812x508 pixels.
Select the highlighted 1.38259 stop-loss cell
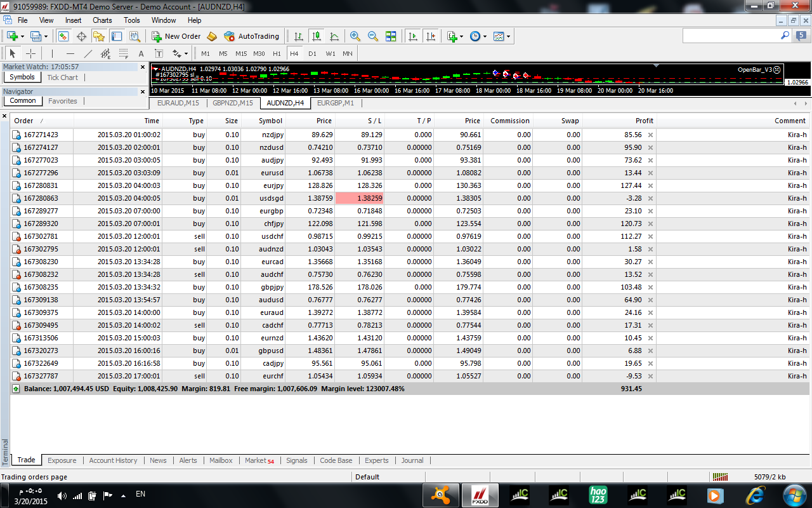tap(359, 198)
